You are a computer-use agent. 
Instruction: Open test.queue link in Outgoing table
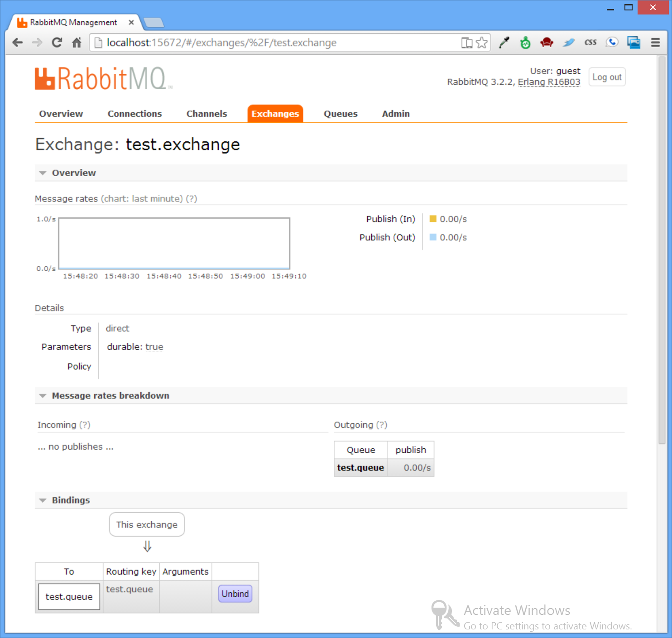pyautogui.click(x=360, y=468)
